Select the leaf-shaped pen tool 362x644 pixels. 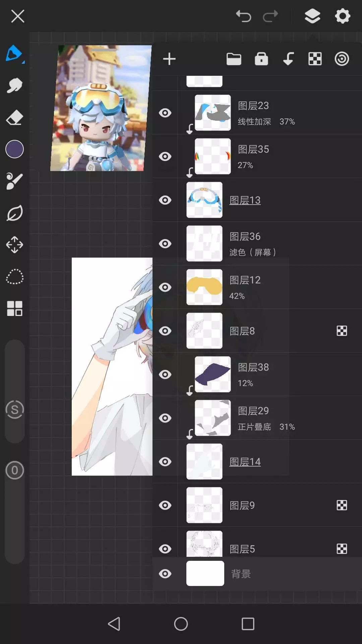pyautogui.click(x=14, y=213)
